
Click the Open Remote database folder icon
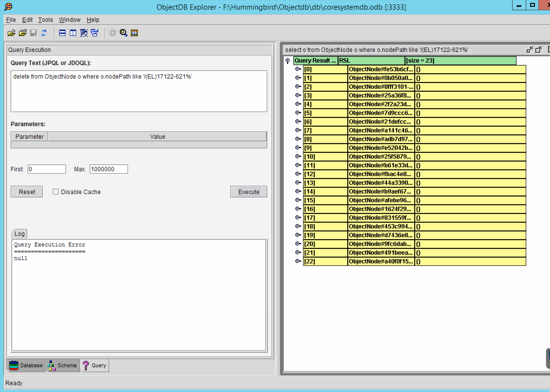(23, 33)
